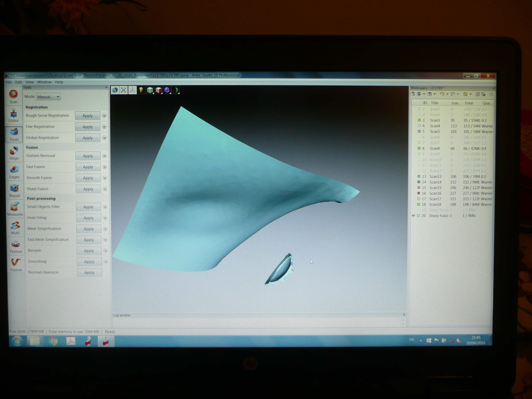Viewport: 532px width, 399px height.
Task: Click the fit-to-view icon in viewport toolbar
Action: click(124, 90)
